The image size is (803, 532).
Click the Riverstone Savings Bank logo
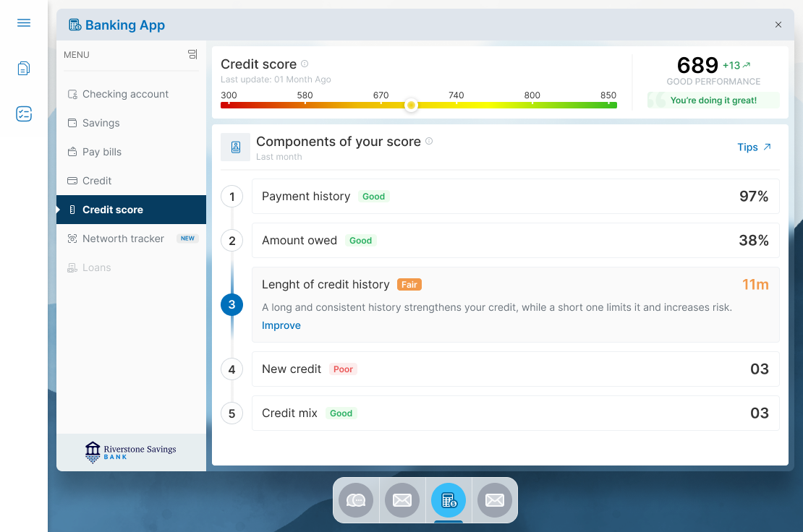[x=130, y=452]
